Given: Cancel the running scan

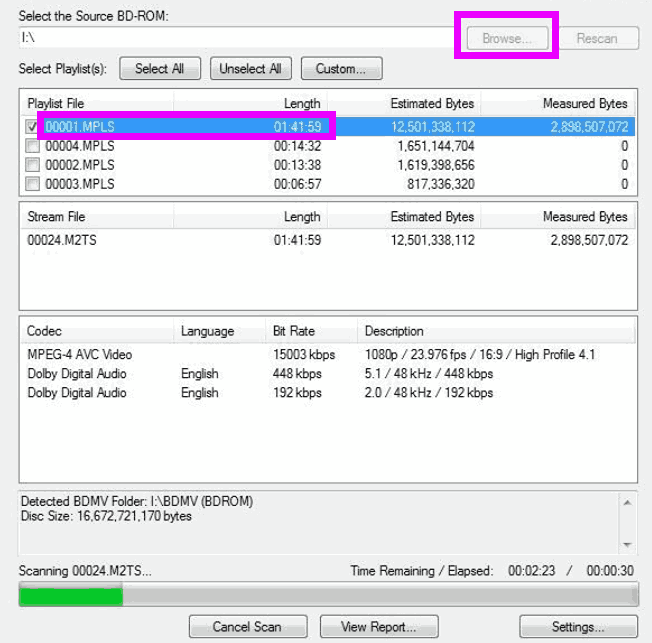Looking at the screenshot, I should (x=247, y=627).
